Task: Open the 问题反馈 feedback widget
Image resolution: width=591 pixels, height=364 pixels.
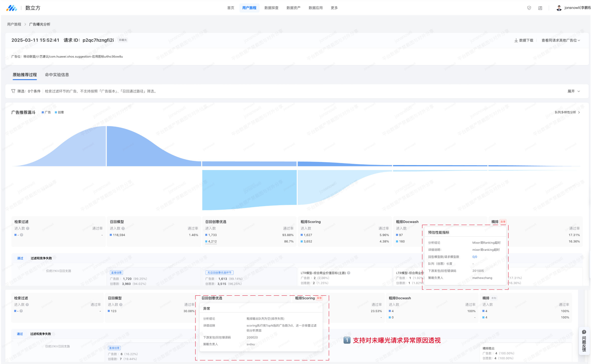Action: [584, 341]
